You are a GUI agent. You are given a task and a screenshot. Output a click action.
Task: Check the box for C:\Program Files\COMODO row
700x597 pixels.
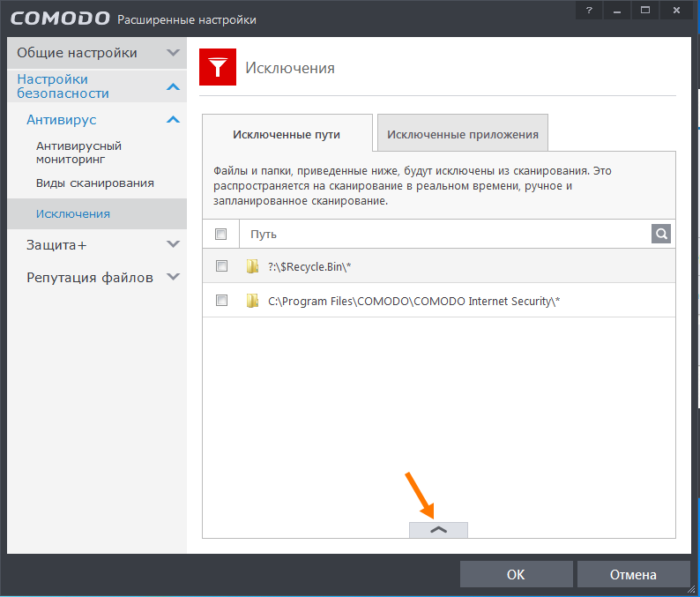[221, 301]
